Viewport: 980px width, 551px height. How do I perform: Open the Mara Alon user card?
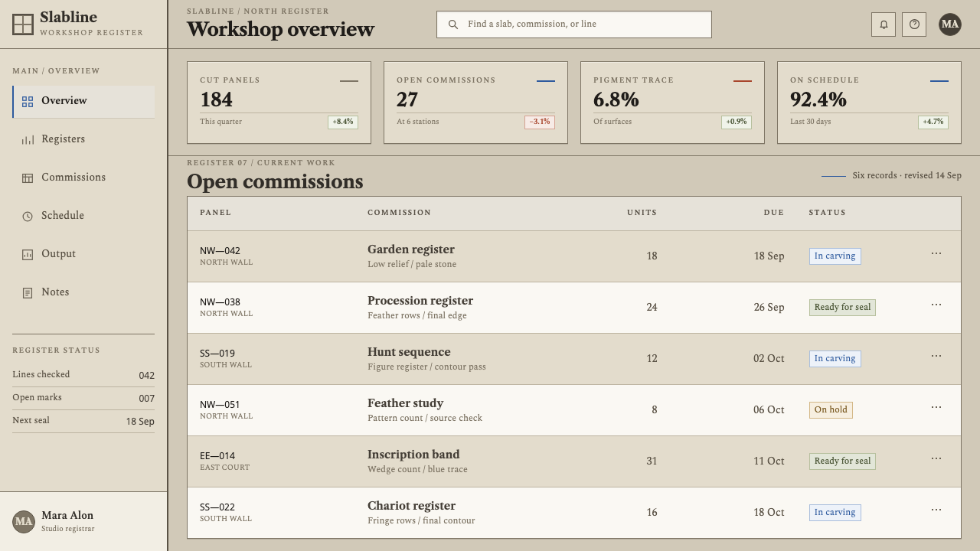[83, 522]
